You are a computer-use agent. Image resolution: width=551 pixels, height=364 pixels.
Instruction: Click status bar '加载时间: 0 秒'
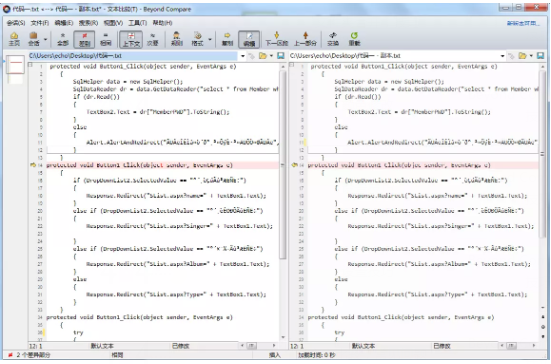[x=316, y=355]
